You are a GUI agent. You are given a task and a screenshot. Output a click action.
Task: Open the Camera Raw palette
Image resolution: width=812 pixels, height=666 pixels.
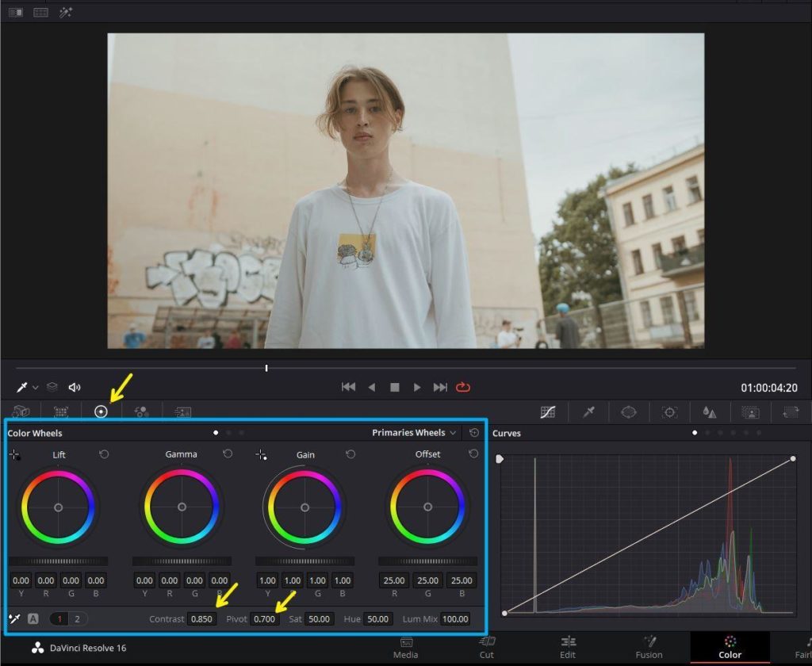point(21,411)
